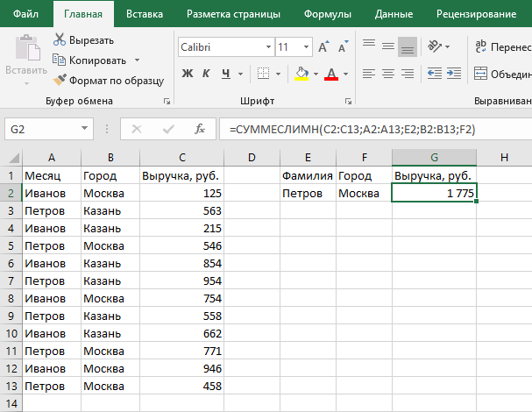Click the Select All corner triangle
This screenshot has width=532, height=412.
click(x=12, y=158)
